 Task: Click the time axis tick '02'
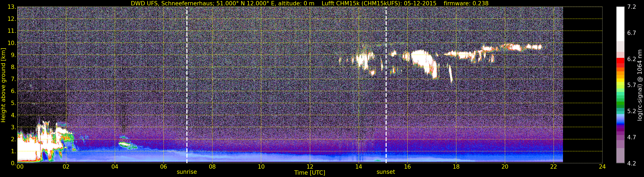tap(66, 167)
